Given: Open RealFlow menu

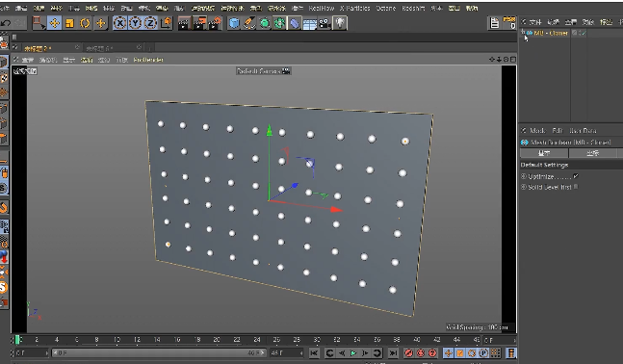Looking at the screenshot, I should click(322, 8).
